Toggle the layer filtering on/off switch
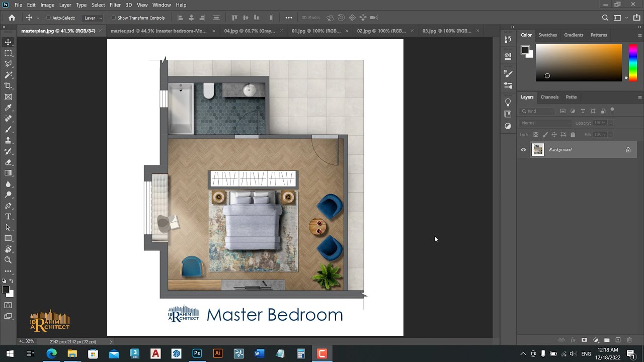 (612, 110)
